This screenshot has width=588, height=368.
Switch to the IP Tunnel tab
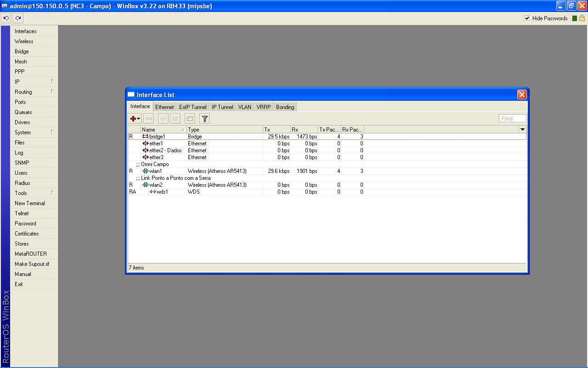click(222, 107)
